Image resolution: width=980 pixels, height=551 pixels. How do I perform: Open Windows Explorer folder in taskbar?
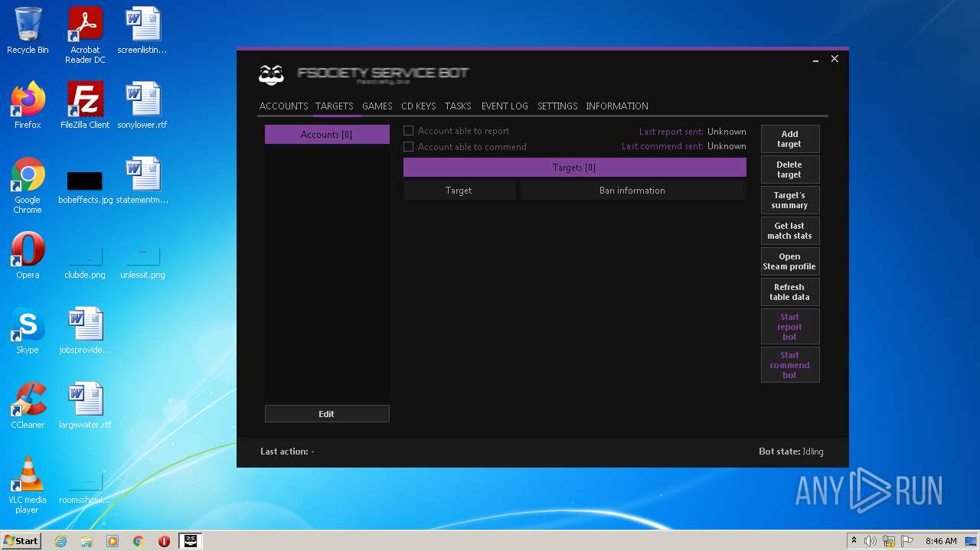pyautogui.click(x=87, y=541)
